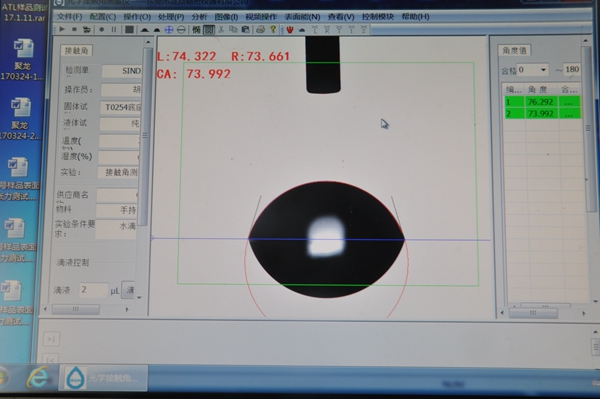Click the stop icon in the toolbar

pyautogui.click(x=74, y=29)
